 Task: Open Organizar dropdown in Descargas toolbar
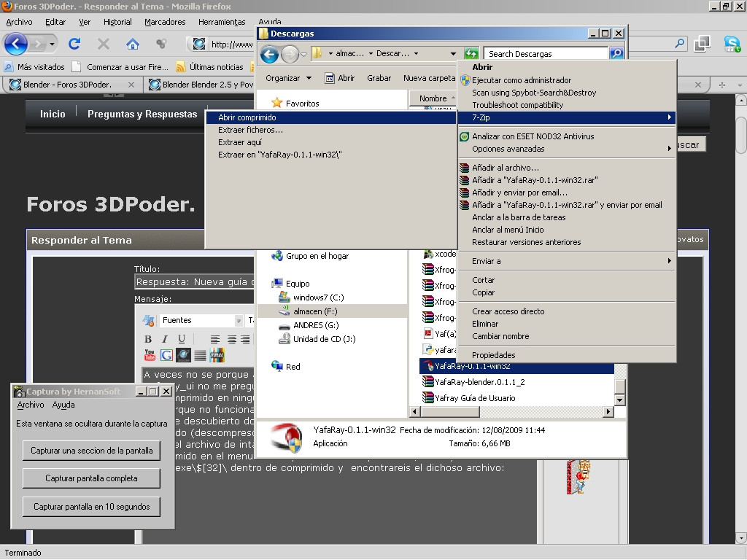[288, 78]
